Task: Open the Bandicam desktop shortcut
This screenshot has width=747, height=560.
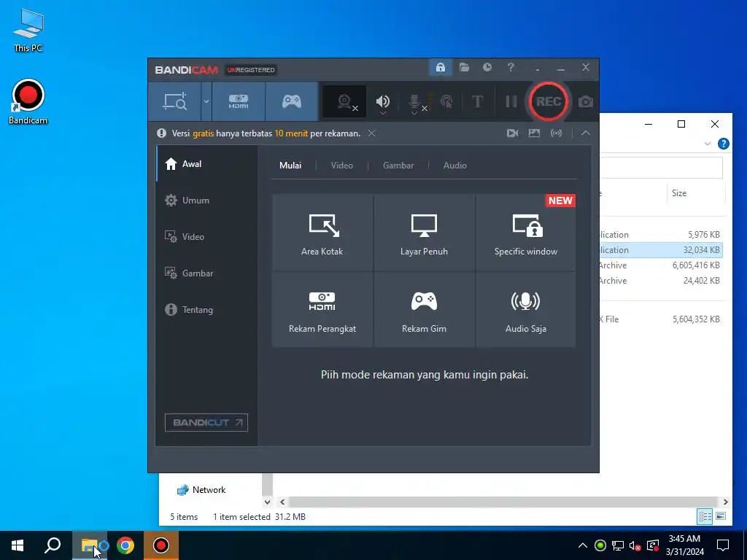Action: pyautogui.click(x=28, y=101)
